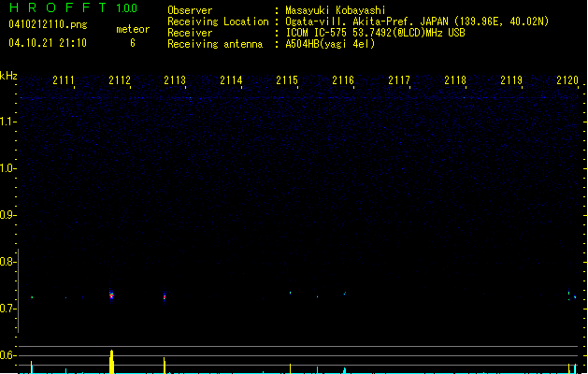Click the ICOM IC-575 receiver text
The image size is (588, 374).
click(x=375, y=33)
